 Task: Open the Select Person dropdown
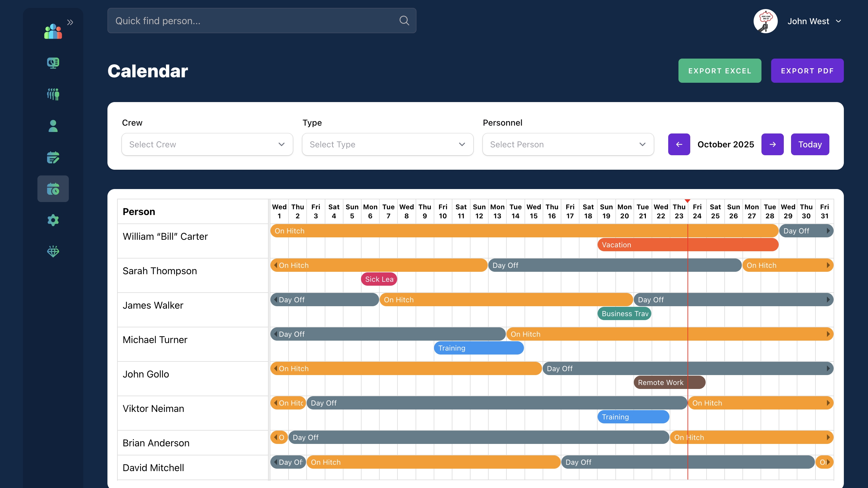[x=568, y=144]
